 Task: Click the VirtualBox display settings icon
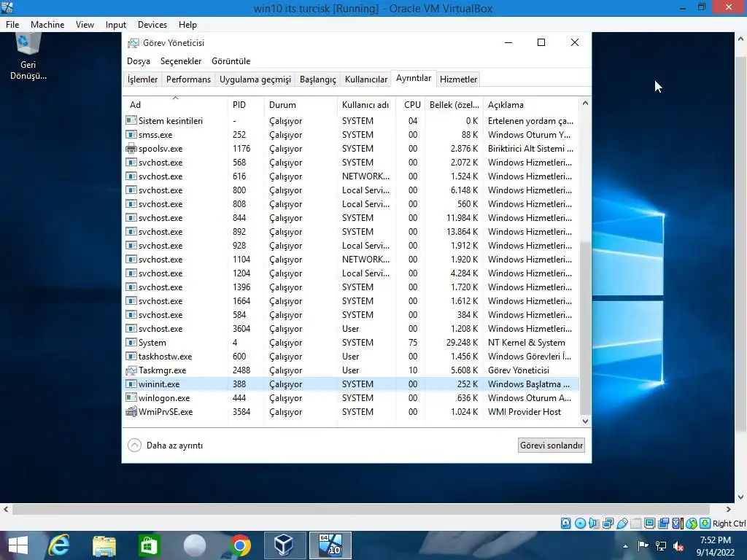pos(649,524)
